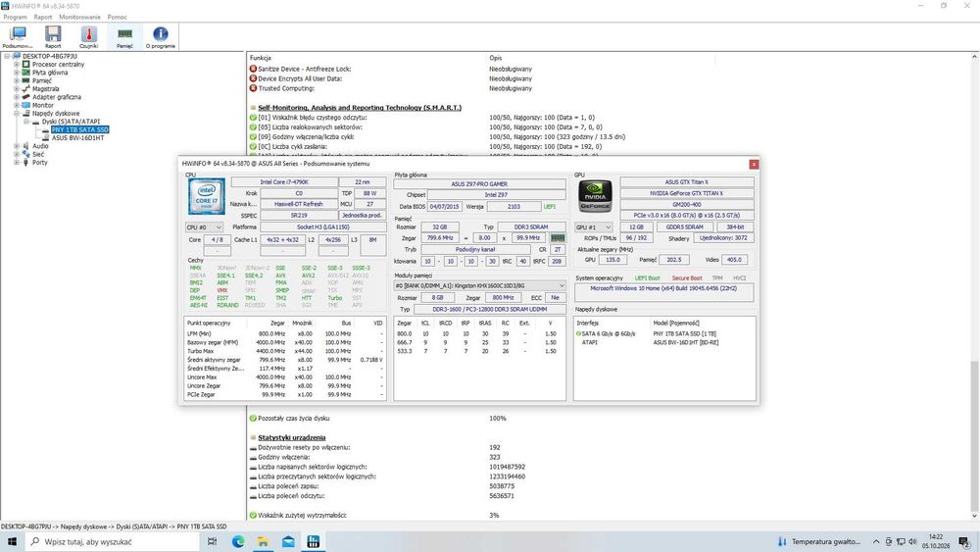Click the NVIDIA GeForce GTX TITAN X field

686,193
